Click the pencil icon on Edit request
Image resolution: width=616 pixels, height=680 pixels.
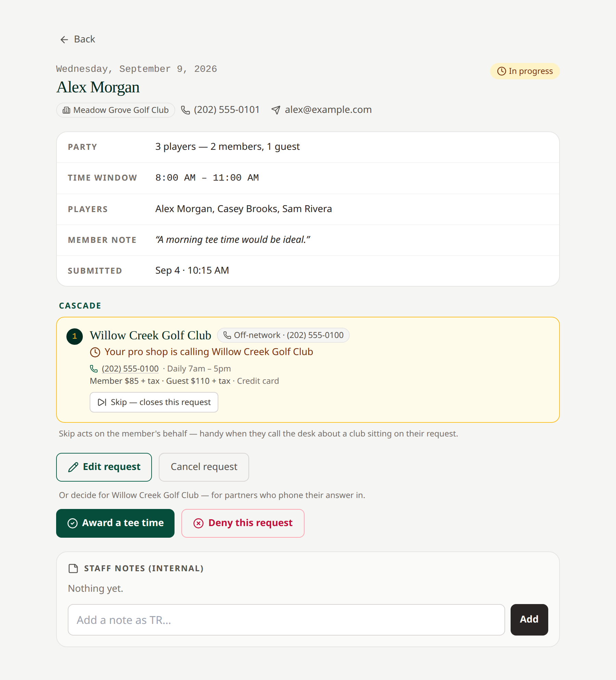click(x=73, y=467)
